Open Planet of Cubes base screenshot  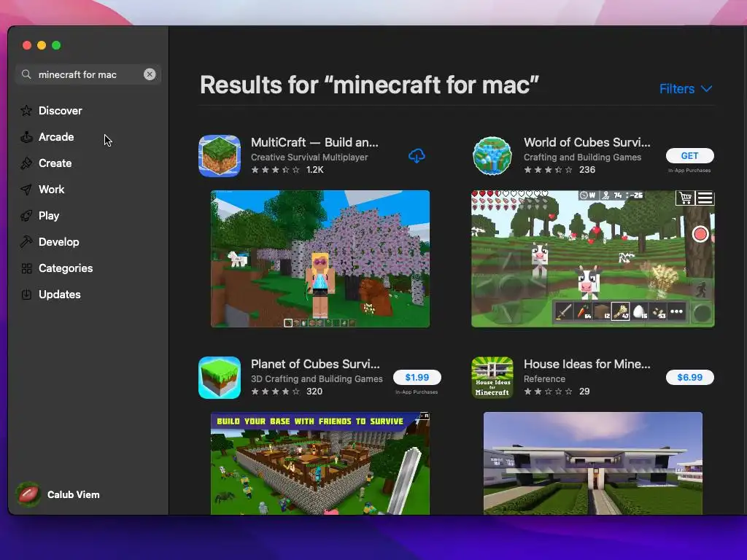pyautogui.click(x=320, y=463)
